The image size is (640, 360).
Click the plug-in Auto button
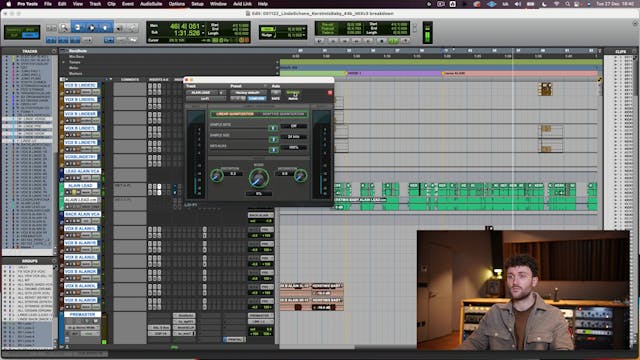[x=276, y=93]
